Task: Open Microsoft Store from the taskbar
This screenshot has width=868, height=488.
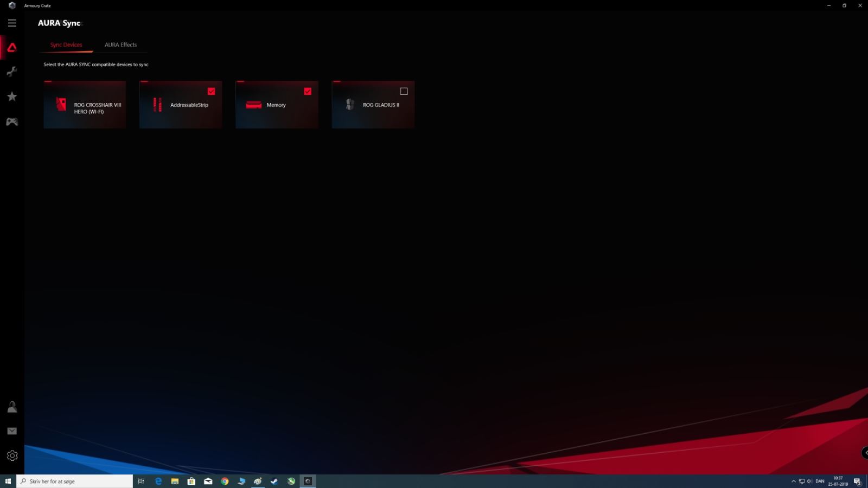Action: point(192,481)
